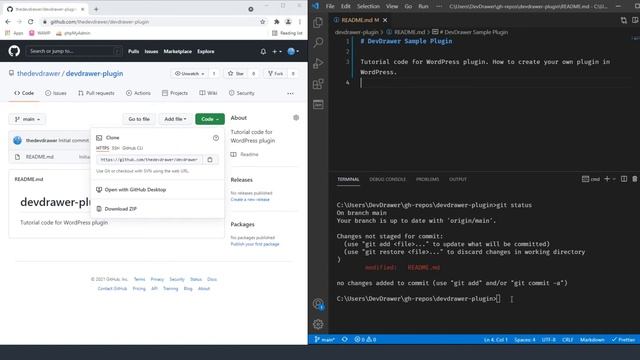Click Marketplace in GitHub header
640x360 pixels.
coord(178,51)
